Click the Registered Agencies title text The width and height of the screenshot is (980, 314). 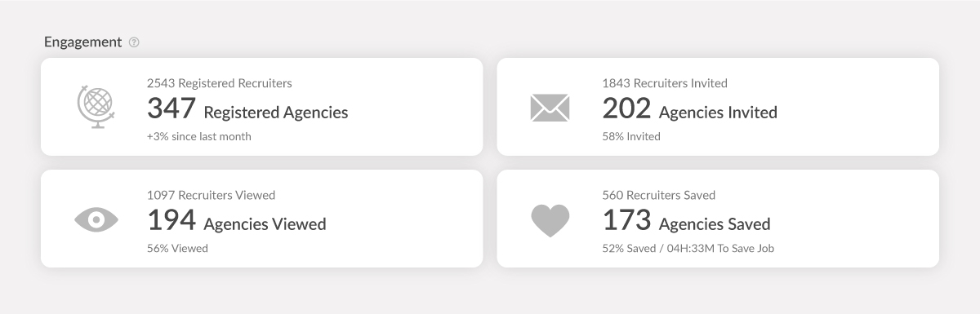point(276,113)
